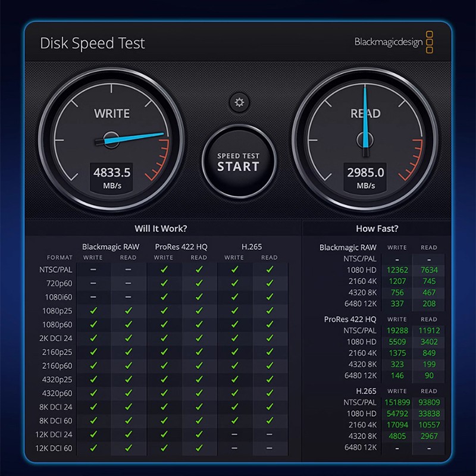Screen dimensions: 476x476
Task: Click ProRes 422 HQ NTSC/PAL write value 19288
Action: pos(397,330)
